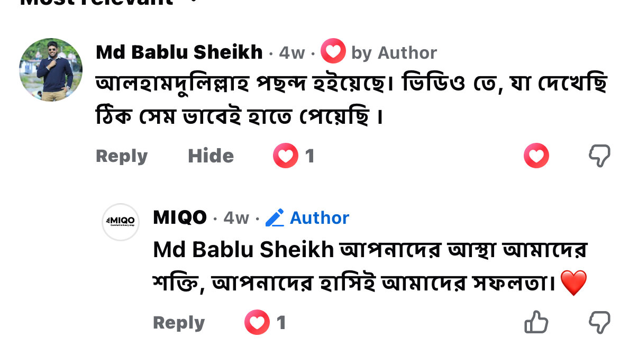Click the 4w timestamp on MIQO's reply

pos(236,218)
